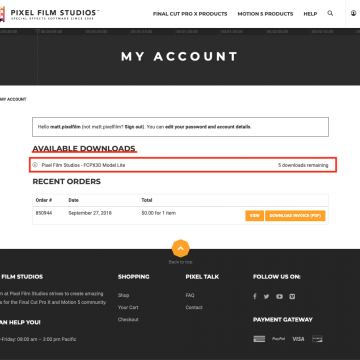Click the Follow Us On heading

point(277,277)
